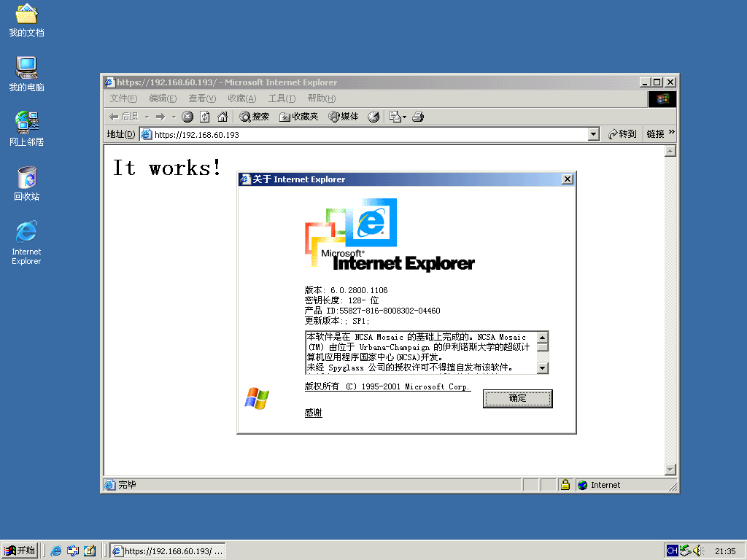Click the Windows throbber logo in menu bar
Viewport: 747px width, 560px height.
point(662,98)
